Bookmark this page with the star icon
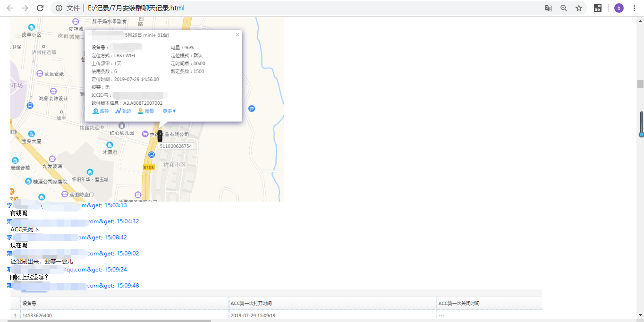The width and height of the screenshot is (644, 322). 579,8
